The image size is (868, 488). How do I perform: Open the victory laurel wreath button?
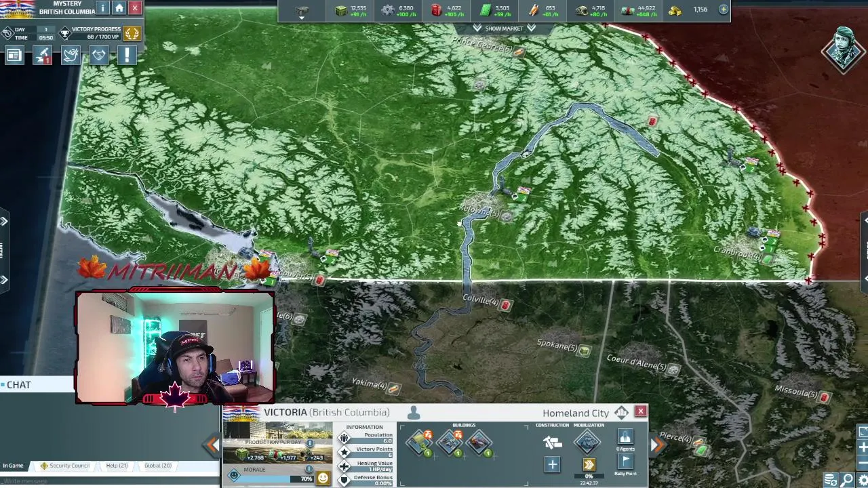[132, 33]
